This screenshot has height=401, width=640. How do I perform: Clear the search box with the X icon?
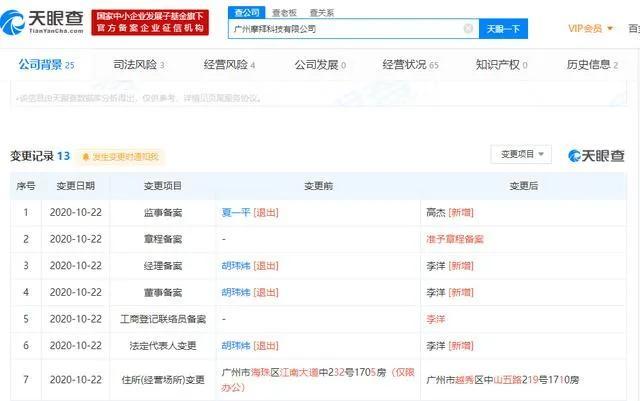coord(468,29)
